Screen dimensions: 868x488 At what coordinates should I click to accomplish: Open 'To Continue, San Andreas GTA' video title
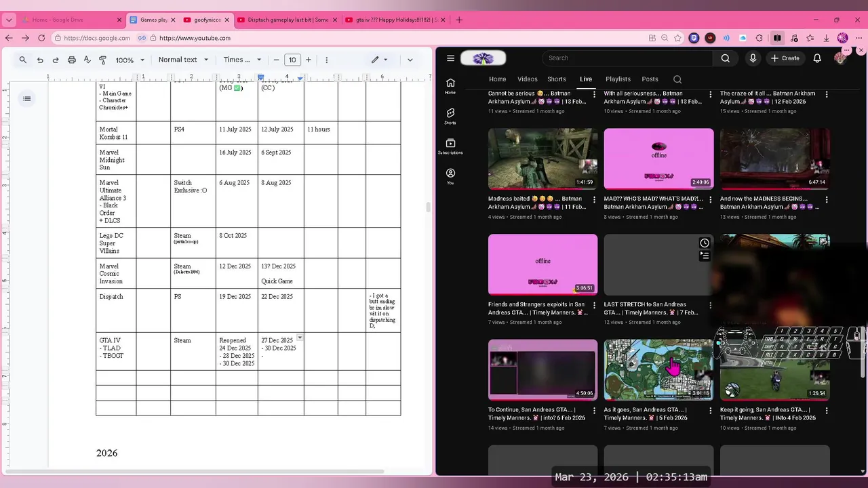tap(536, 413)
